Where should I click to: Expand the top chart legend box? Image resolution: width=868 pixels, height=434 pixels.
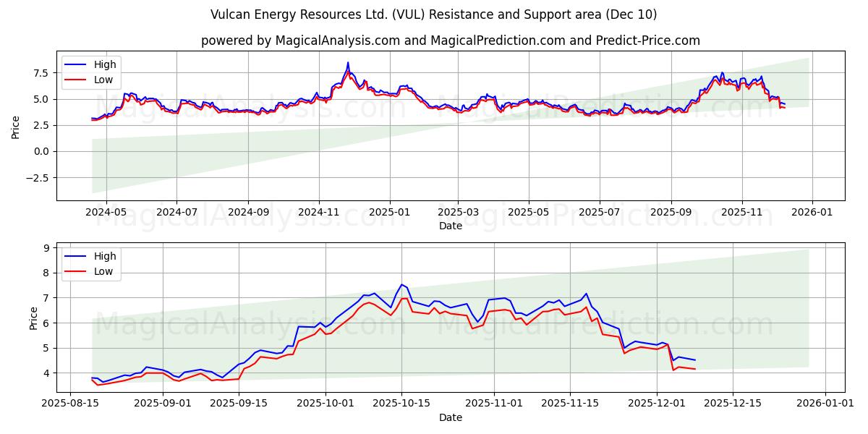(x=90, y=71)
